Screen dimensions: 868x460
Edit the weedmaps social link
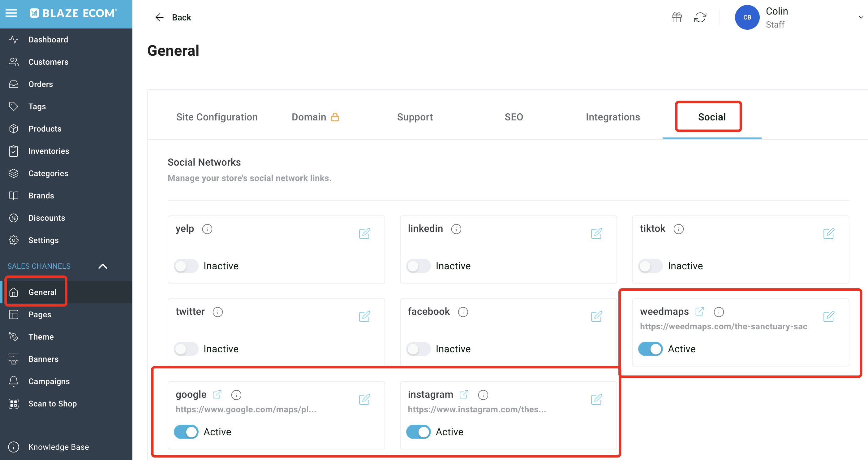tap(829, 316)
